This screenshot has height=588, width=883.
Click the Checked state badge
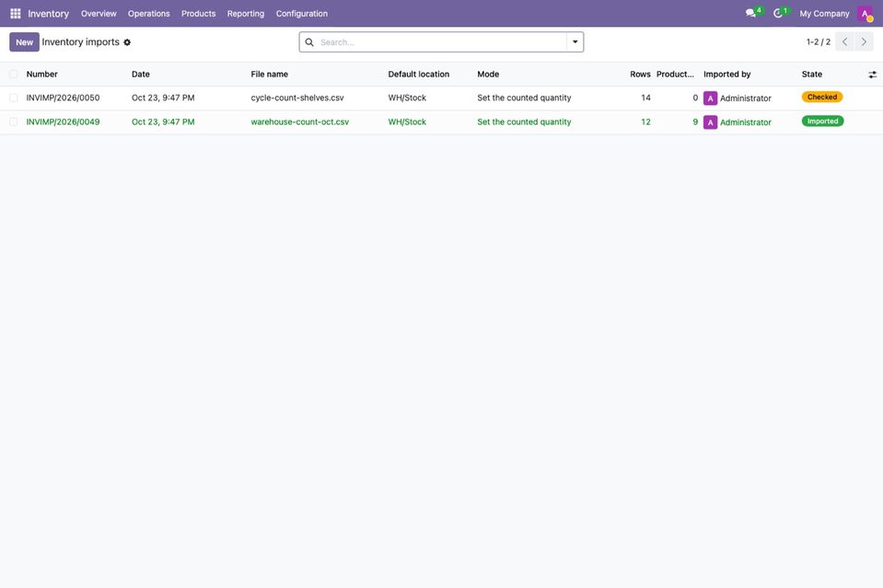pos(822,98)
